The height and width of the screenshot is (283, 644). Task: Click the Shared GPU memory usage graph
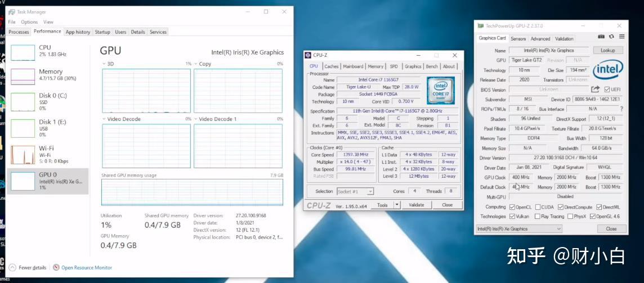(192, 192)
